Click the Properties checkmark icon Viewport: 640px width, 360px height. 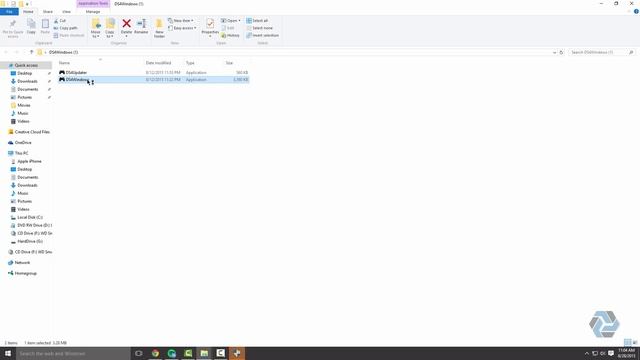tap(210, 24)
